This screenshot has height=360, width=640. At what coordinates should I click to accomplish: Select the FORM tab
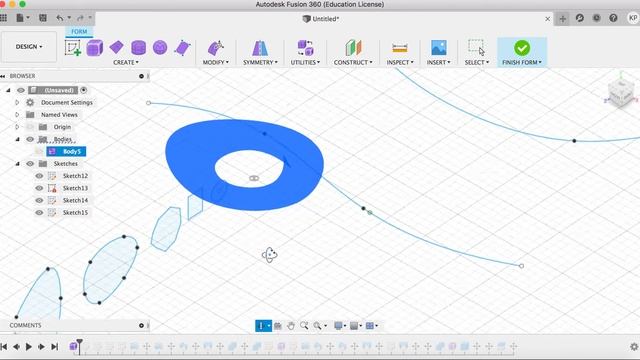(79, 31)
